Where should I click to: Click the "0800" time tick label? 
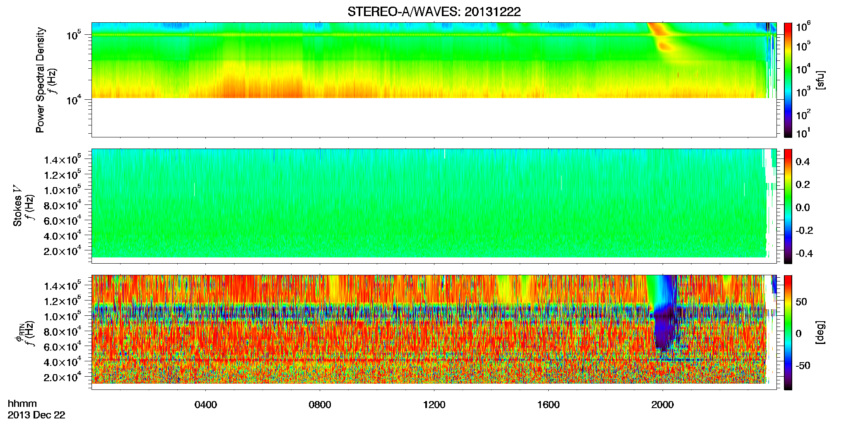coord(320,404)
